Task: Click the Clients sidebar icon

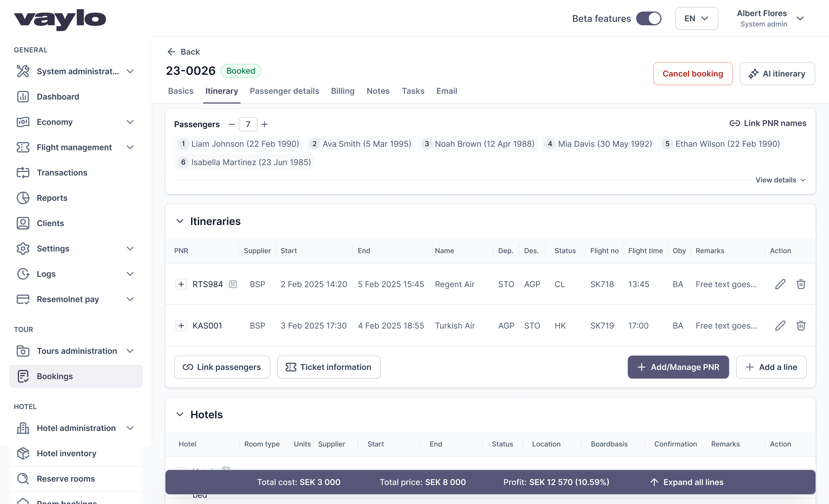Action: click(23, 223)
